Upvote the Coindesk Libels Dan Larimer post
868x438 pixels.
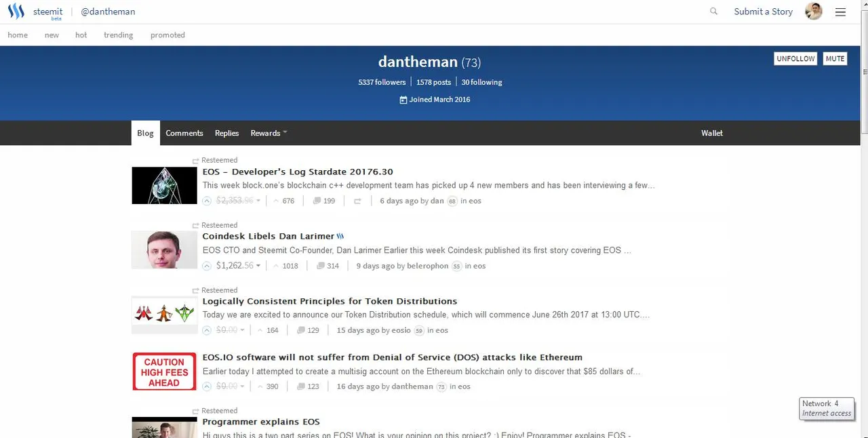207,266
